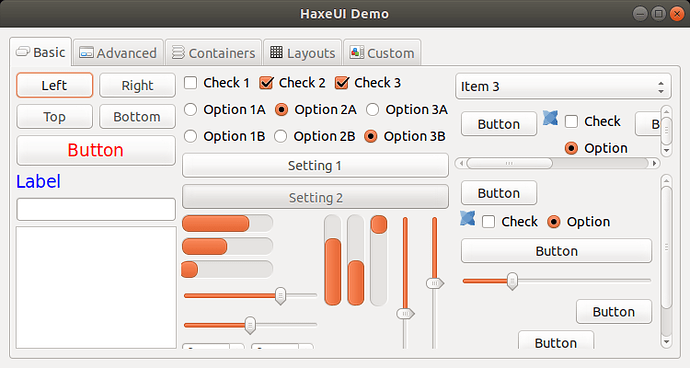Select Option 1A radio button
Viewport: 690px width, 368px height.
(190, 110)
